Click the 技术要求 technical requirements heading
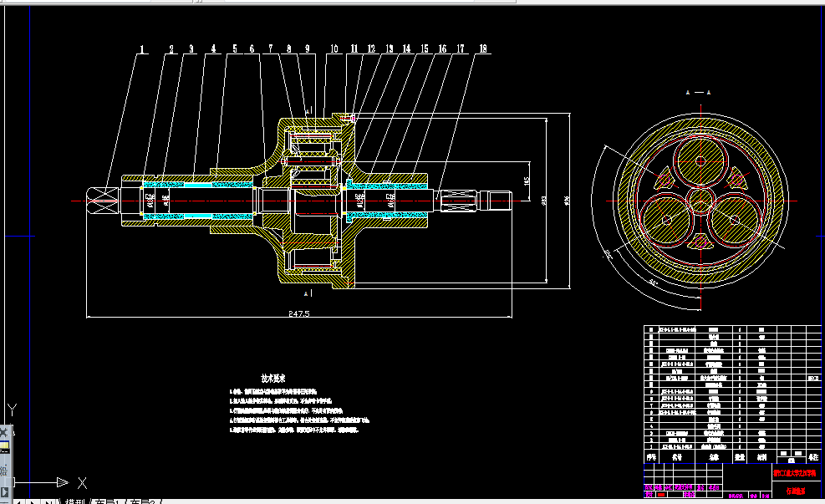 [273, 379]
